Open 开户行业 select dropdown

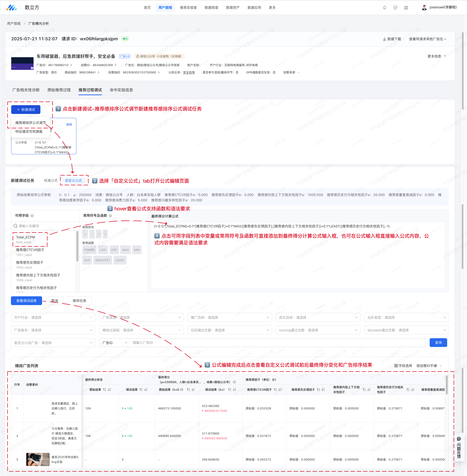click(53, 317)
